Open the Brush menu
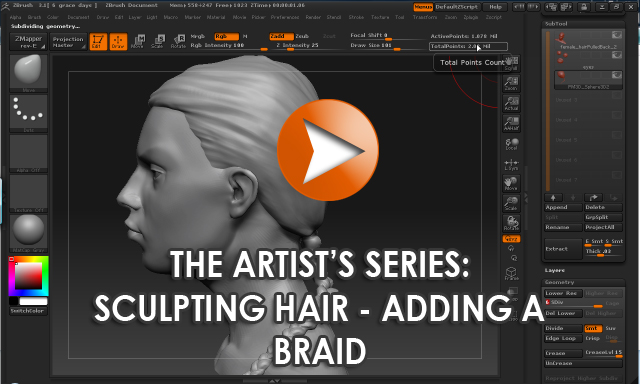 click(34, 17)
